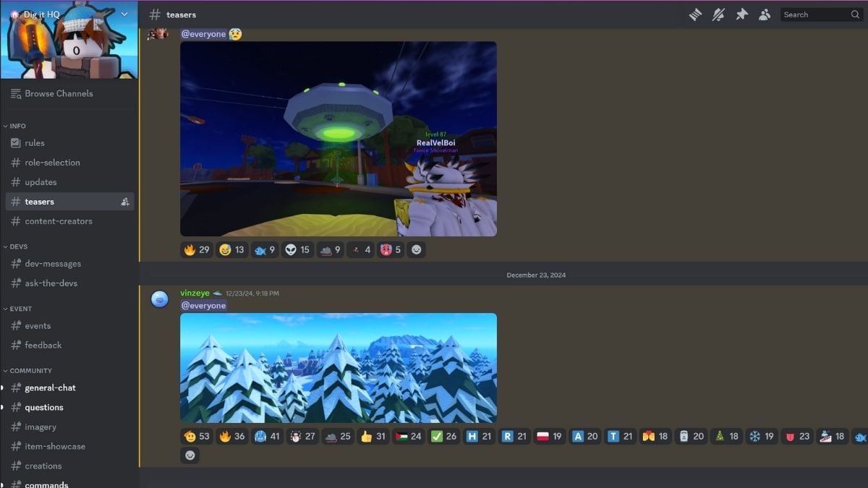
Task: Click Browse Channels
Action: point(58,93)
